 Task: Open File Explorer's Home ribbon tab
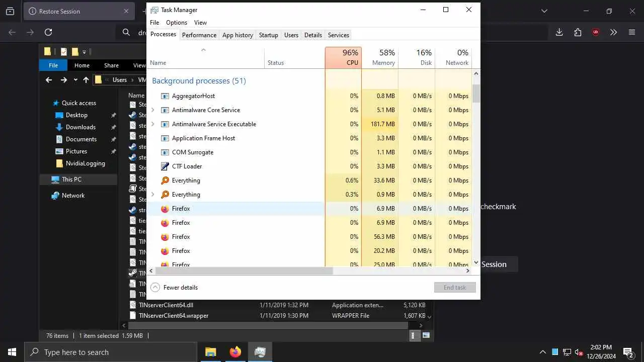coord(82,65)
